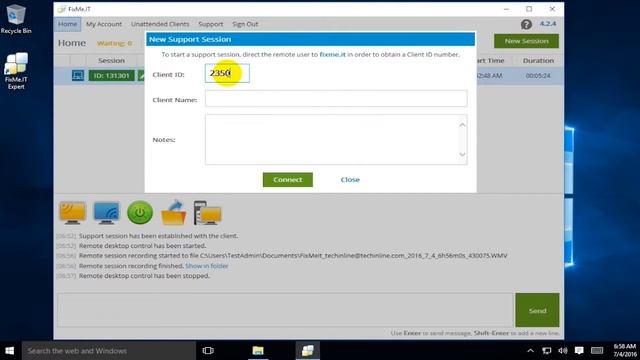Click the chat message input box
This screenshot has height=360, width=640.
tap(285, 310)
